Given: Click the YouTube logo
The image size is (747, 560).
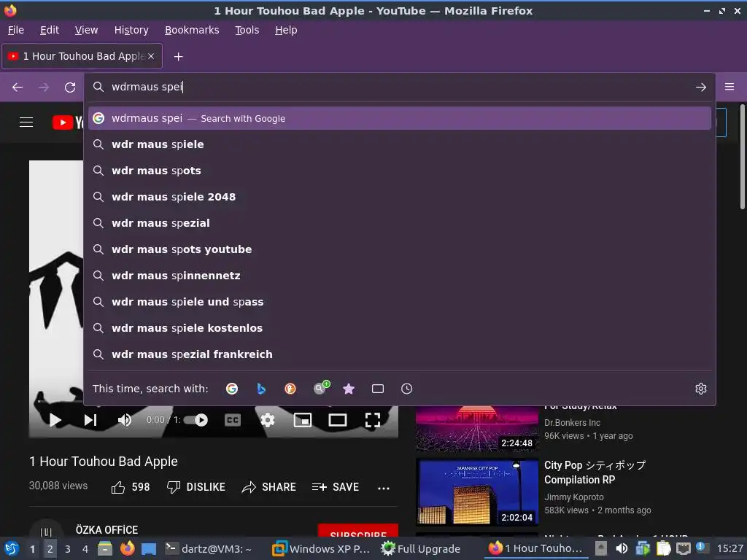Looking at the screenshot, I should pyautogui.click(x=68, y=122).
